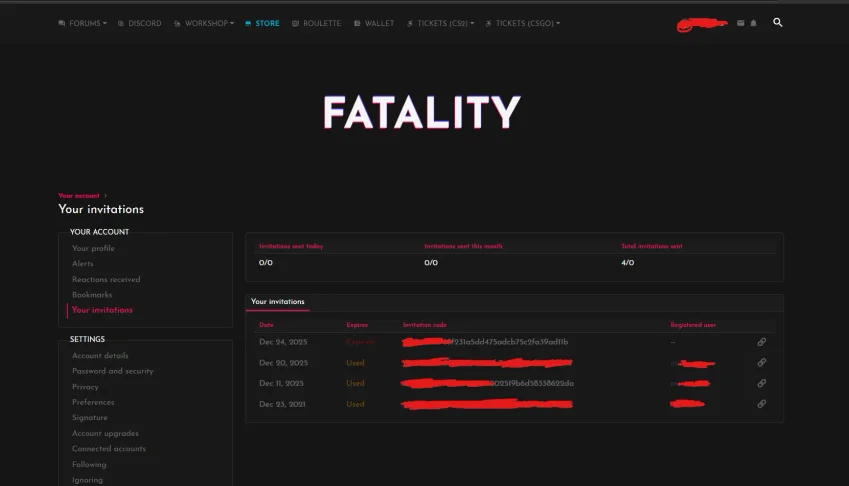The width and height of the screenshot is (849, 486).
Task: Click the 'Expires' column header
Action: (x=357, y=325)
